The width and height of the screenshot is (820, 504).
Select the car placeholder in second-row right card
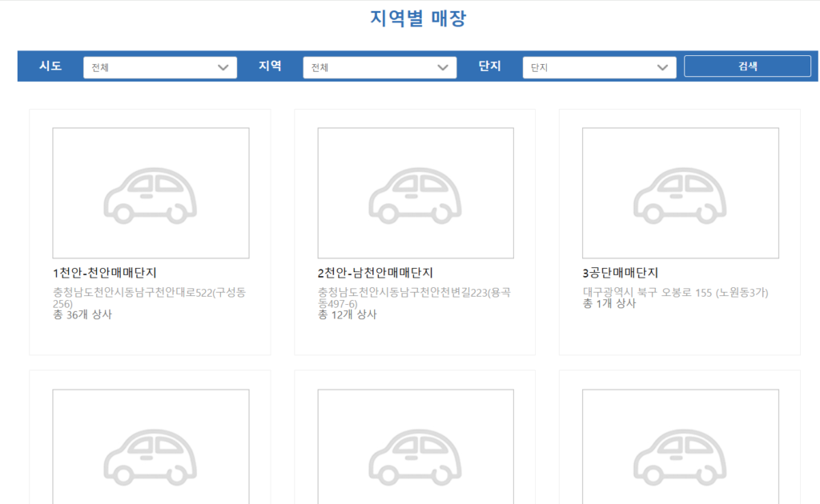pyautogui.click(x=680, y=448)
